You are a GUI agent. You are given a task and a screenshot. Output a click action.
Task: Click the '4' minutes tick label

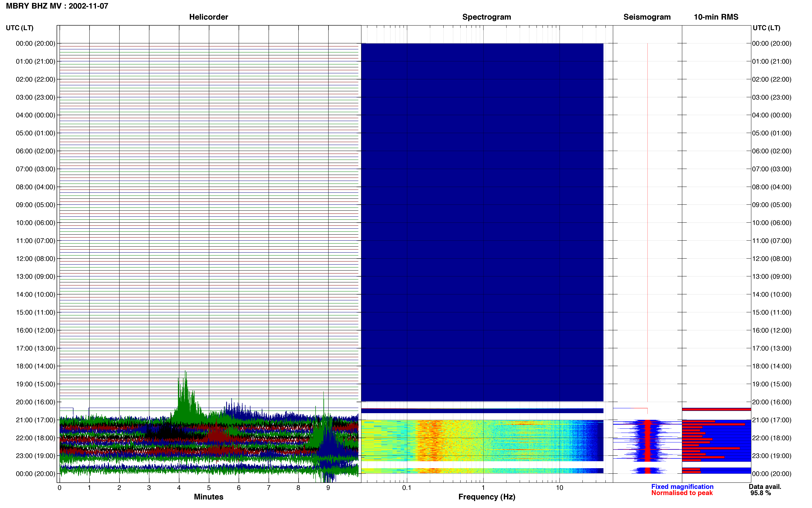[179, 488]
